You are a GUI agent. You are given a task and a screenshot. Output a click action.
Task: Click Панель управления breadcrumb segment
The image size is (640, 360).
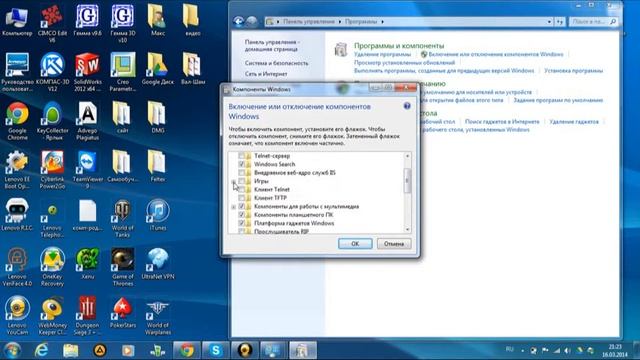tap(309, 22)
